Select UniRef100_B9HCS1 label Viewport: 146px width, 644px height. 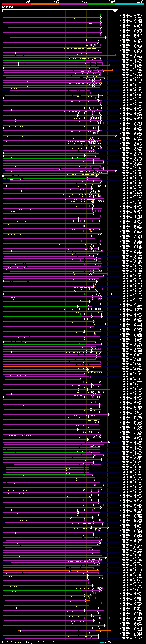(131, 168)
